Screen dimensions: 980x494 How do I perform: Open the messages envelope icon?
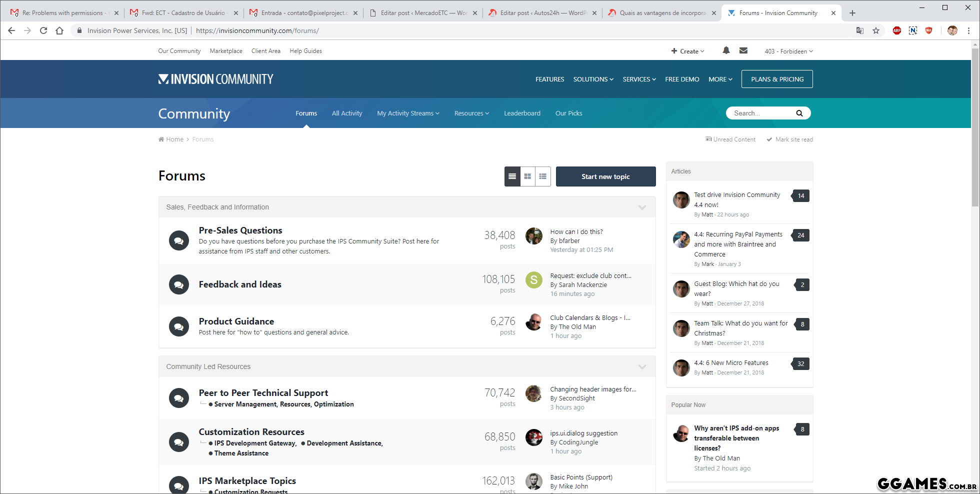743,50
